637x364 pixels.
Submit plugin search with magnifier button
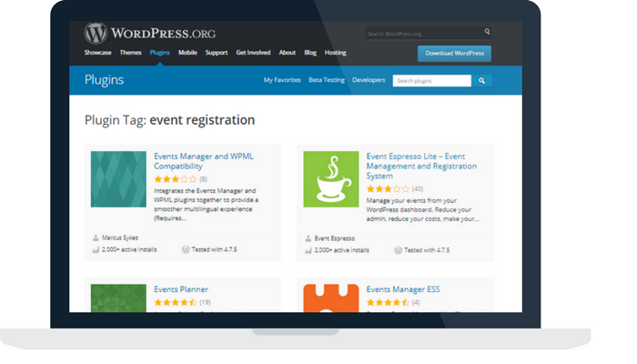point(481,81)
